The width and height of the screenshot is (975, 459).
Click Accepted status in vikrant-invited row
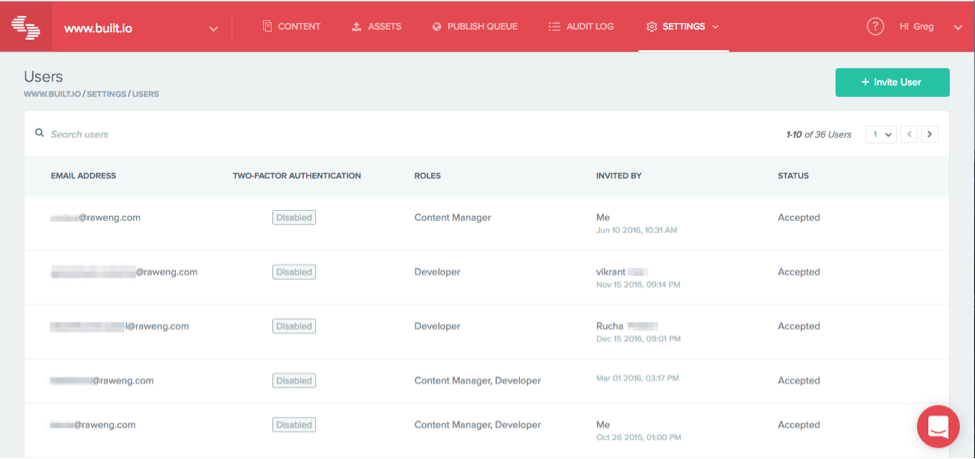pyautogui.click(x=798, y=272)
